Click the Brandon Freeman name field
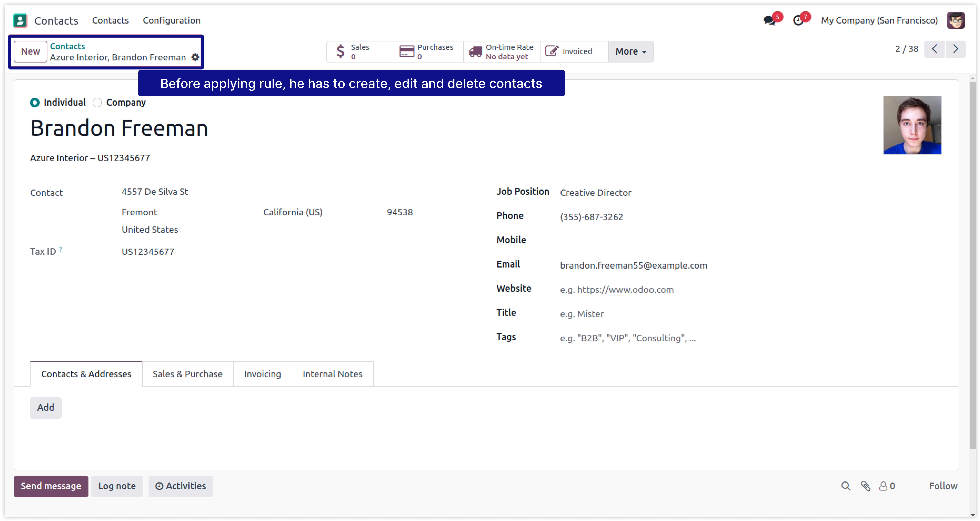Screen dimensions: 980x521 pyautogui.click(x=119, y=128)
